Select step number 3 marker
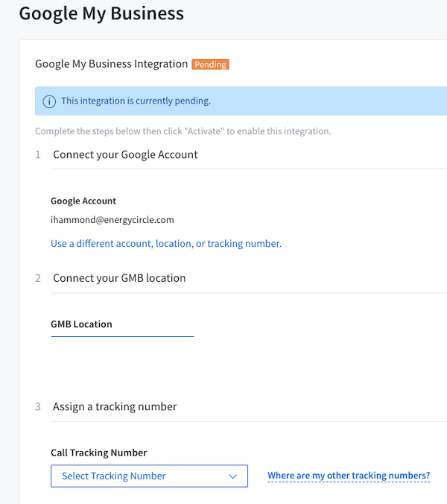 point(38,407)
